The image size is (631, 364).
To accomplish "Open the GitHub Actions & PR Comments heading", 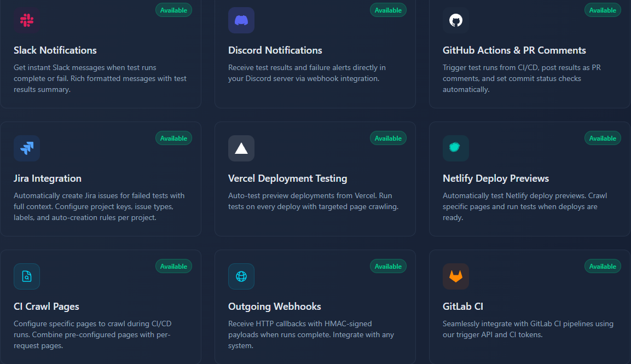I will click(514, 50).
